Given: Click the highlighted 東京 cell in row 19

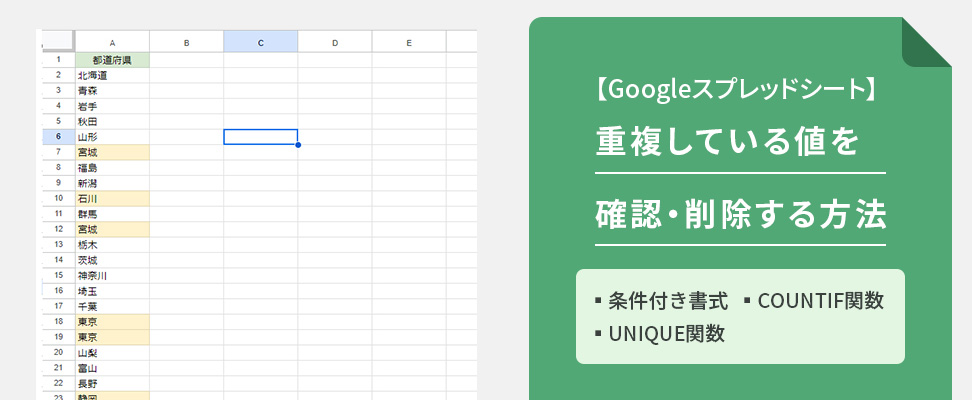Looking at the screenshot, I should (x=112, y=337).
